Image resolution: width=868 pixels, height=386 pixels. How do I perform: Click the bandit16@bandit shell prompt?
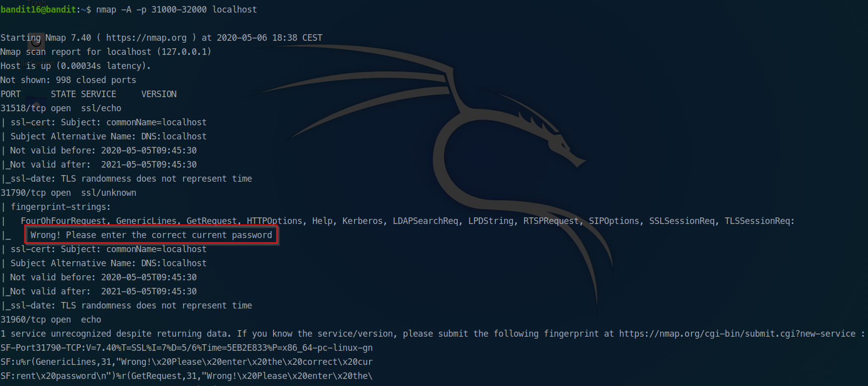coord(39,10)
